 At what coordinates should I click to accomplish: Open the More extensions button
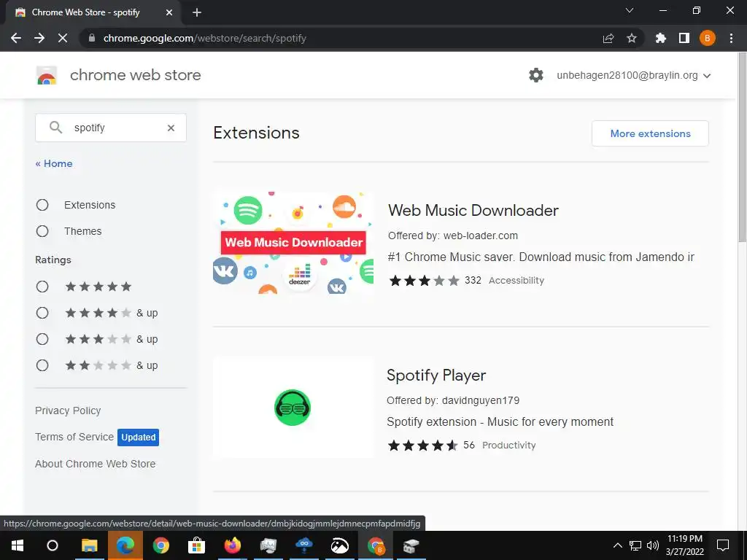650,133
